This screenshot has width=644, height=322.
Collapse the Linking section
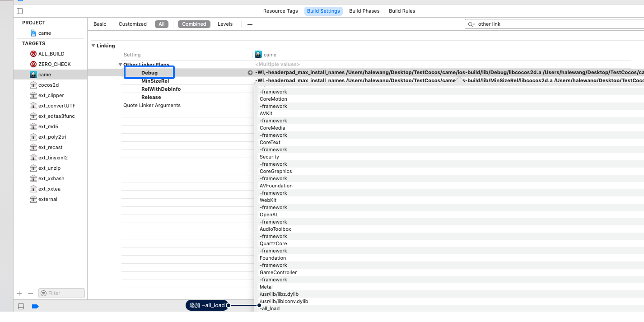point(93,46)
